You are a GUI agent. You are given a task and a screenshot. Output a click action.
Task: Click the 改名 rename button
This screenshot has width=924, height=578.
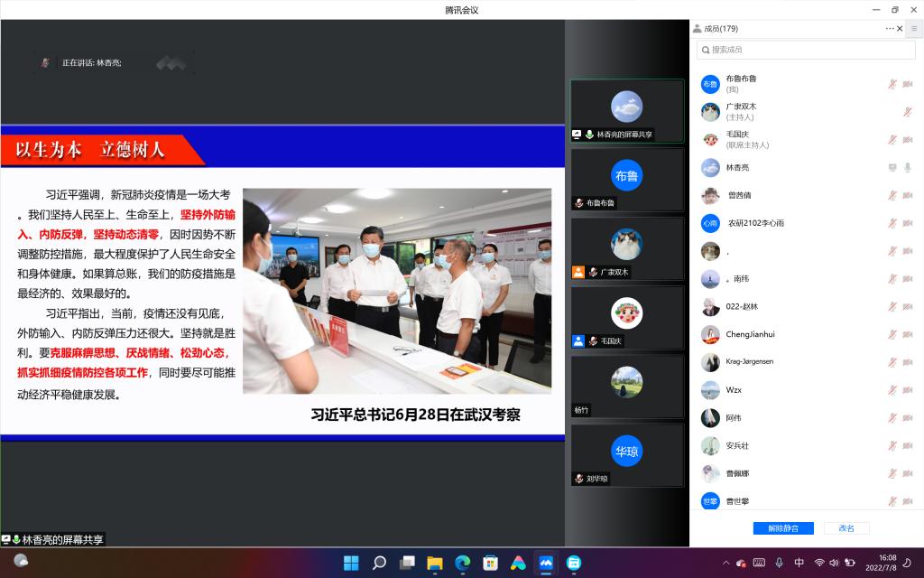pyautogui.click(x=845, y=527)
